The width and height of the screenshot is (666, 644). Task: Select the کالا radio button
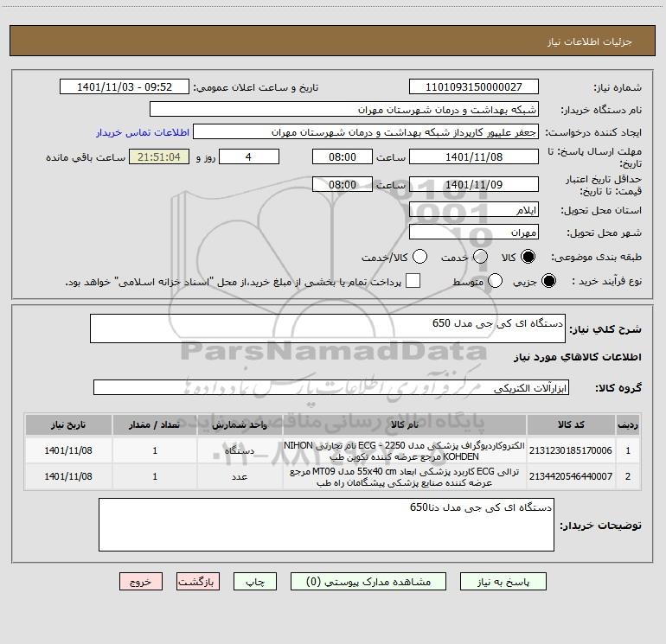[528, 257]
